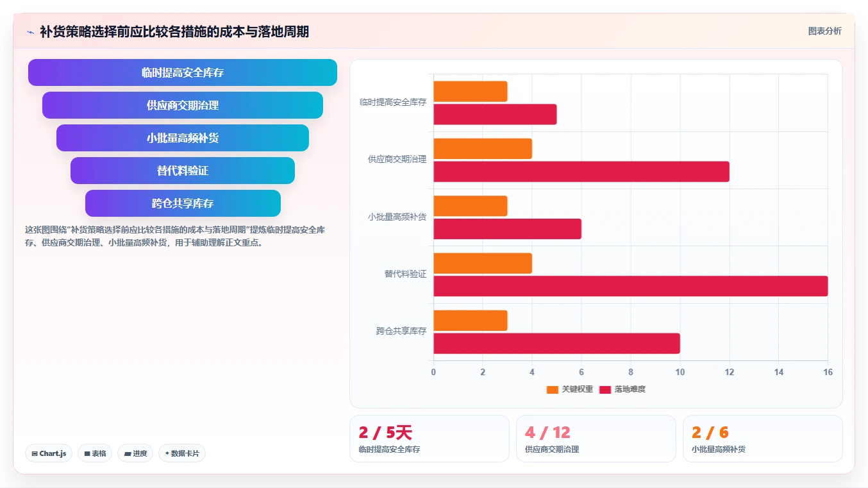Click orange bar for 供应商交期治理

[x=483, y=149]
